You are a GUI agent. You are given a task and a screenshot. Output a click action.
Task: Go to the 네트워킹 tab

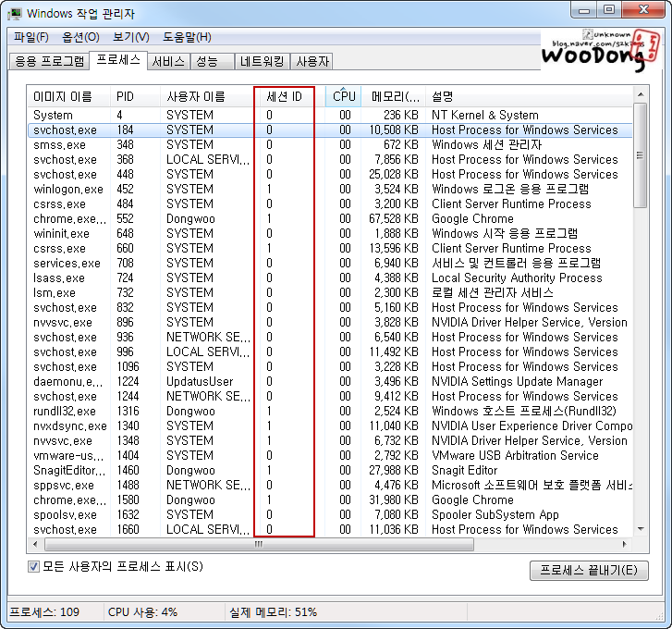pyautogui.click(x=262, y=61)
